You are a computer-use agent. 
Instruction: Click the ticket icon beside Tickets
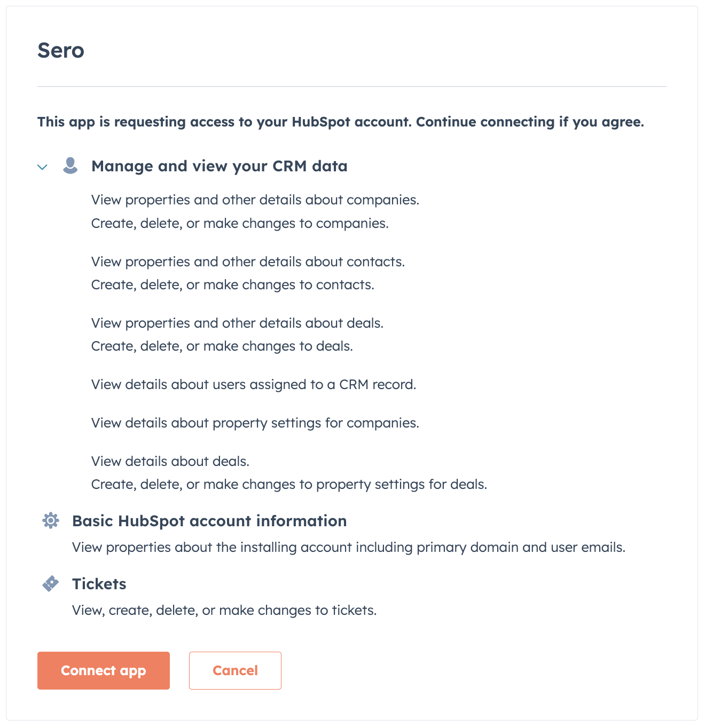tap(51, 583)
